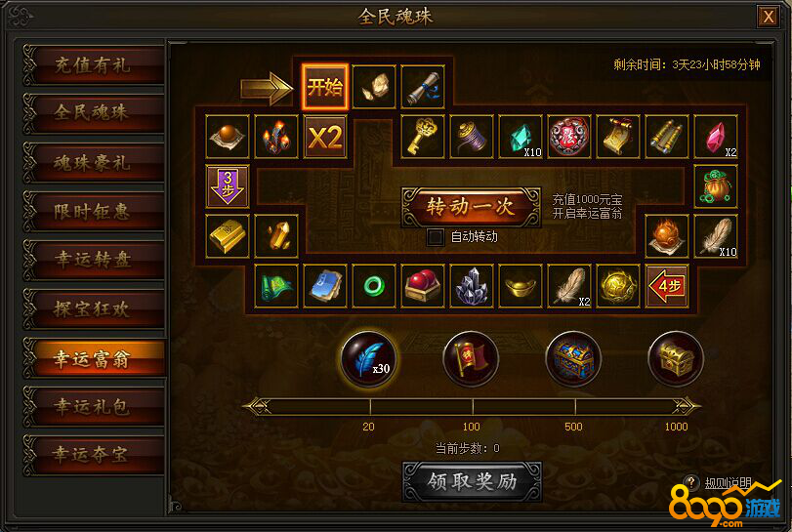The height and width of the screenshot is (532, 792).
Task: Click the golden key prize tile
Action: (423, 137)
